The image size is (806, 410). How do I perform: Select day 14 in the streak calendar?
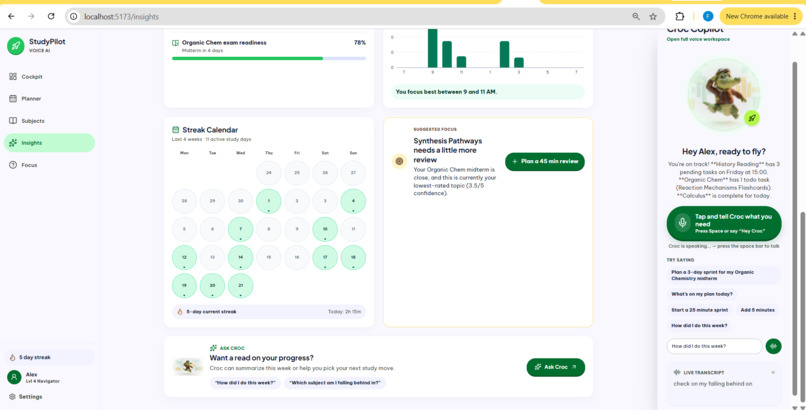tap(241, 258)
